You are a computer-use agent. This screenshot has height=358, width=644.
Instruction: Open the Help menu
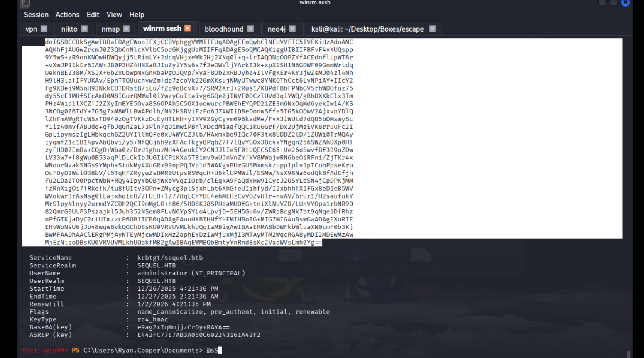click(137, 15)
